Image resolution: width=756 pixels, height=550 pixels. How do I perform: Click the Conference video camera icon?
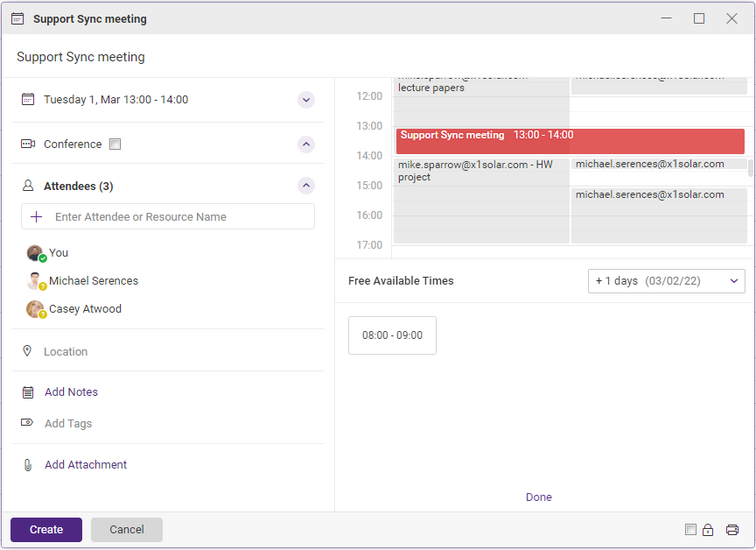[x=28, y=145]
